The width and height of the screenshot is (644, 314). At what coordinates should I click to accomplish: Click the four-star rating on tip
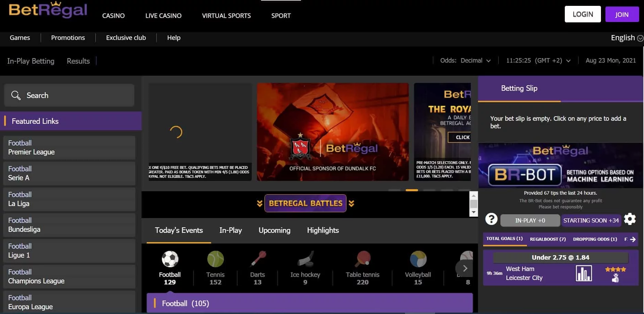(615, 269)
